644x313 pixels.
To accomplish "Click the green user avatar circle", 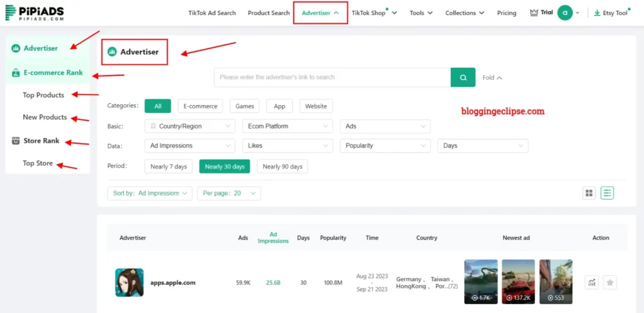I will click(565, 13).
